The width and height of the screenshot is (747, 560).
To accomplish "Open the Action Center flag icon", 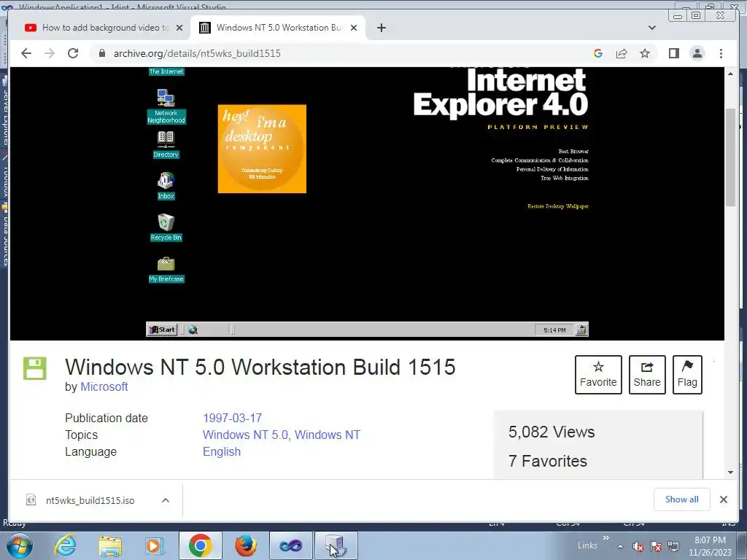I will click(656, 547).
